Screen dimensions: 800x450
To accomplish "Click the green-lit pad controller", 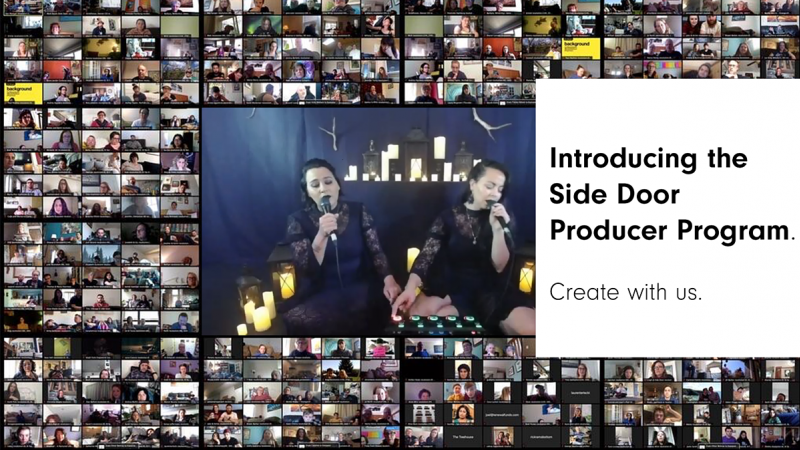I will coord(440,324).
